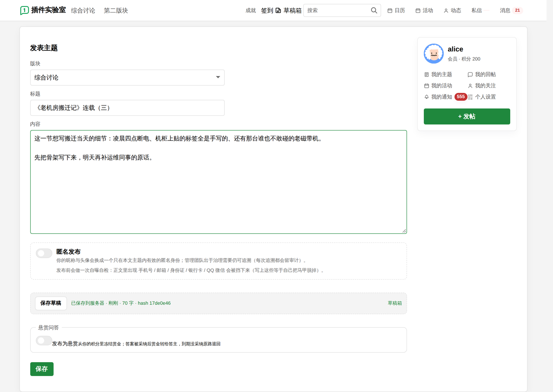Click the bell icon beside 我的通知
The height and width of the screenshot is (392, 553).
pyautogui.click(x=426, y=97)
